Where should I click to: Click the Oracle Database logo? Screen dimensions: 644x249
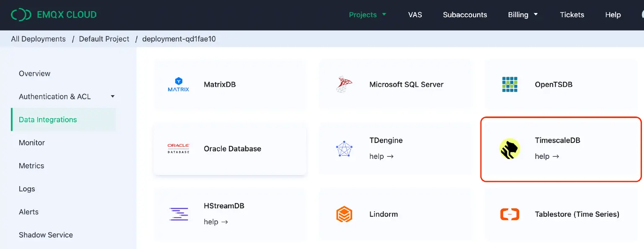(x=178, y=149)
